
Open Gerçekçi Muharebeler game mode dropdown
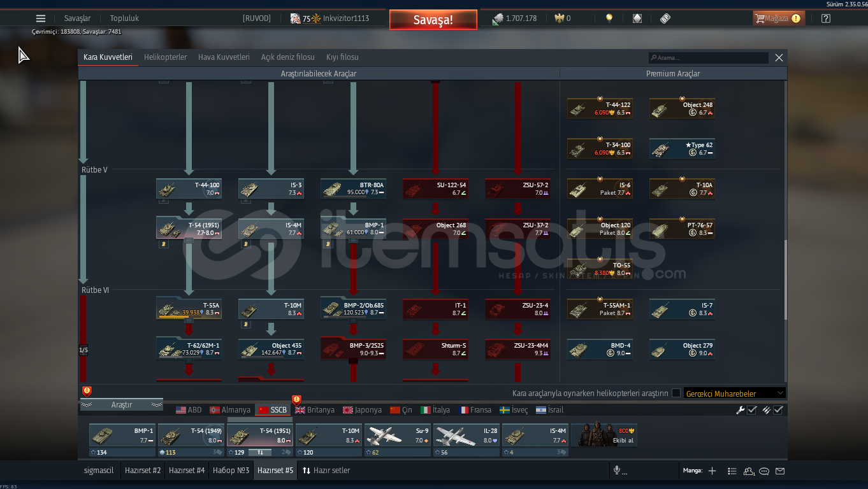tap(734, 393)
